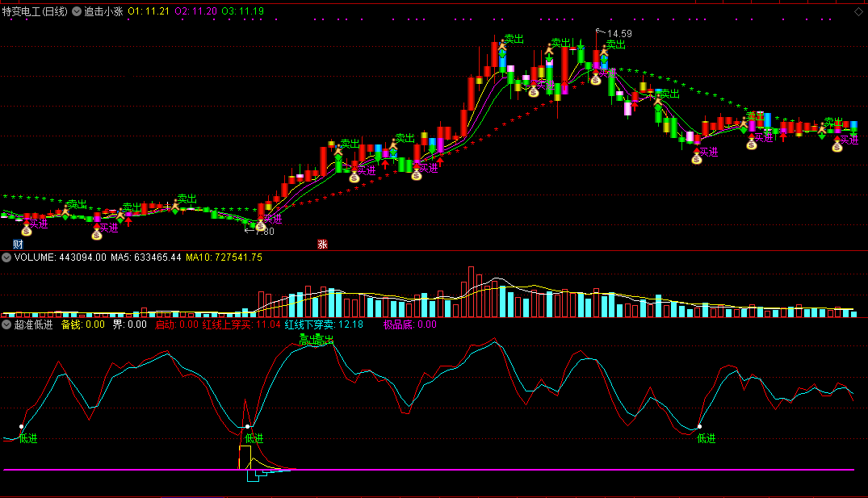Click the 涨 marker on the price axis
Viewport: 868px width, 498px height.
point(322,244)
